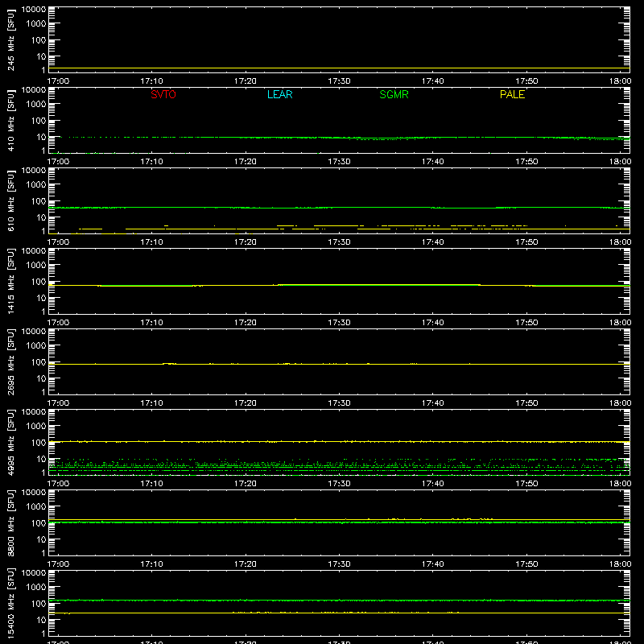This screenshot has height=644, width=644.
Task: Click the yellow PALE station label
Action: [x=512, y=94]
